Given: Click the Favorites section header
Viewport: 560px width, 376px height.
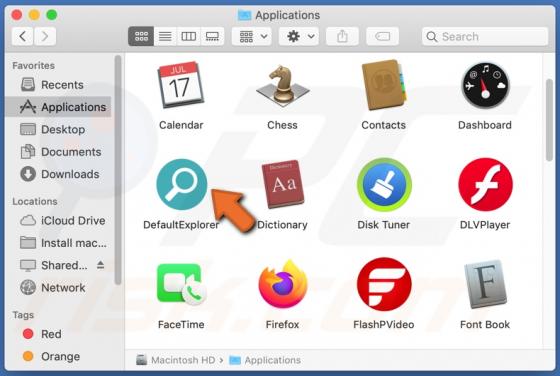Looking at the screenshot, I should click(x=34, y=65).
